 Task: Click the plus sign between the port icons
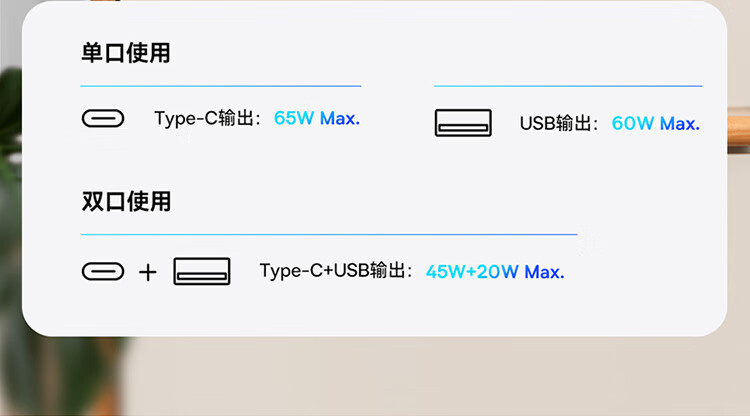tap(148, 273)
